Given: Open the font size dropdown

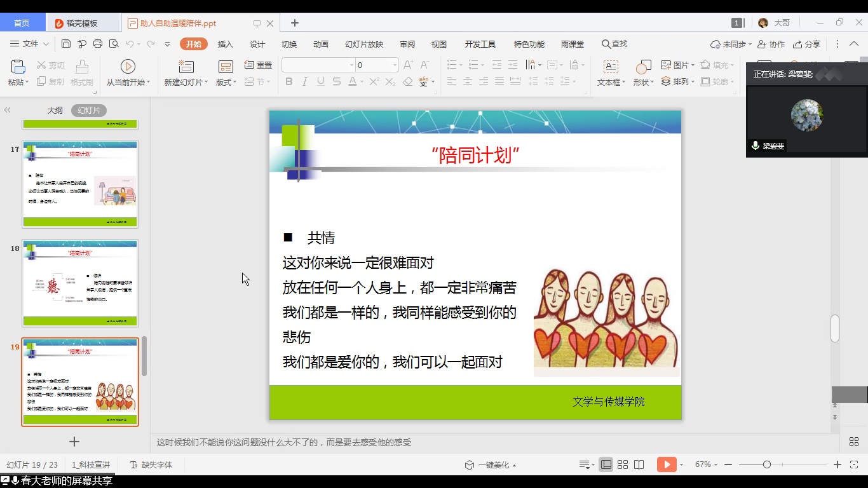Looking at the screenshot, I should 395,65.
